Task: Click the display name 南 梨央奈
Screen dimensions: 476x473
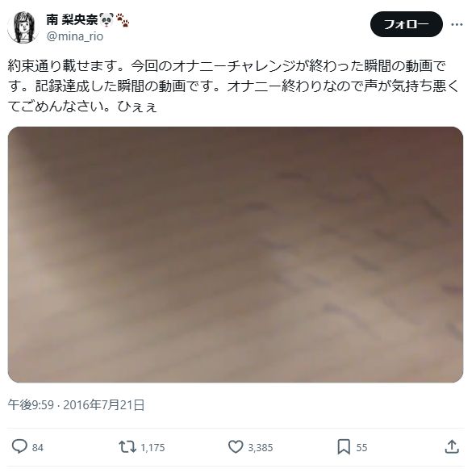Action: [x=72, y=19]
